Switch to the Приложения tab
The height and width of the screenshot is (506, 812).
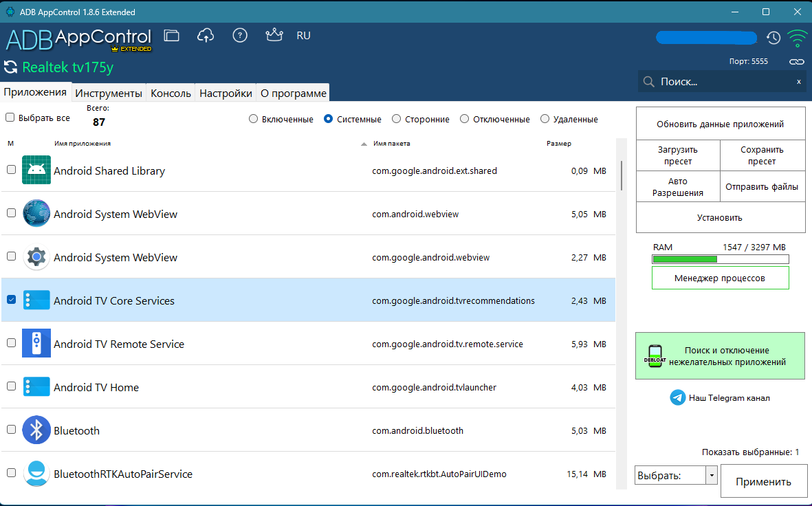(35, 92)
